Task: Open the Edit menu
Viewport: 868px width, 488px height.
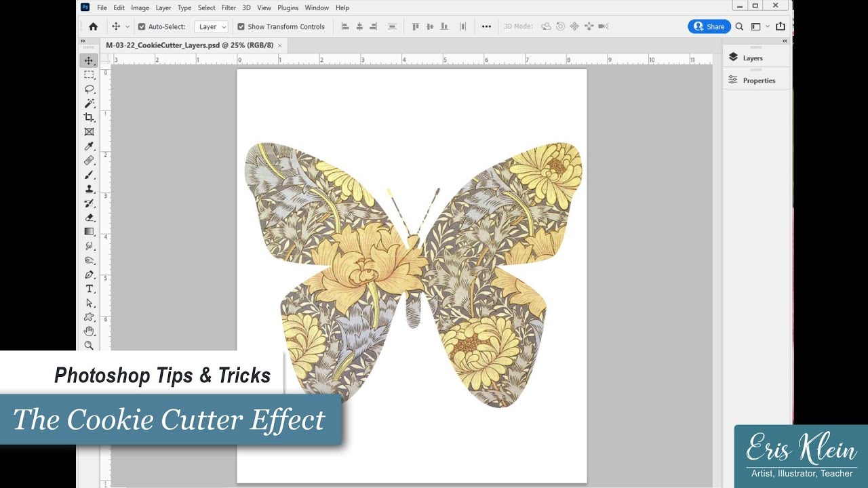Action: [119, 7]
